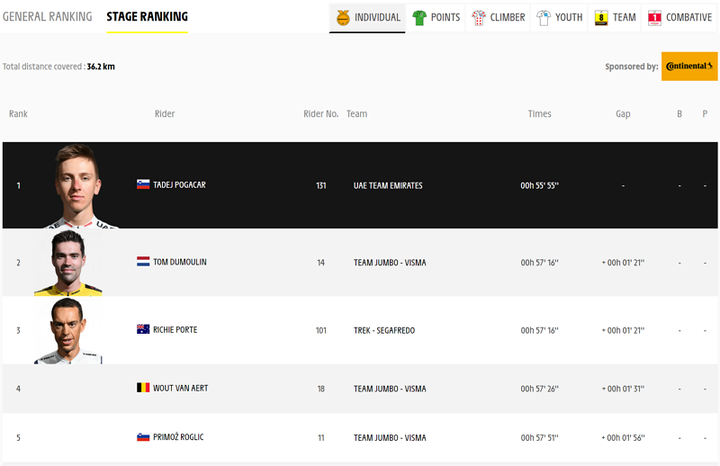The height and width of the screenshot is (466, 720).
Task: Click the yellow Team number icon
Action: coord(601,18)
